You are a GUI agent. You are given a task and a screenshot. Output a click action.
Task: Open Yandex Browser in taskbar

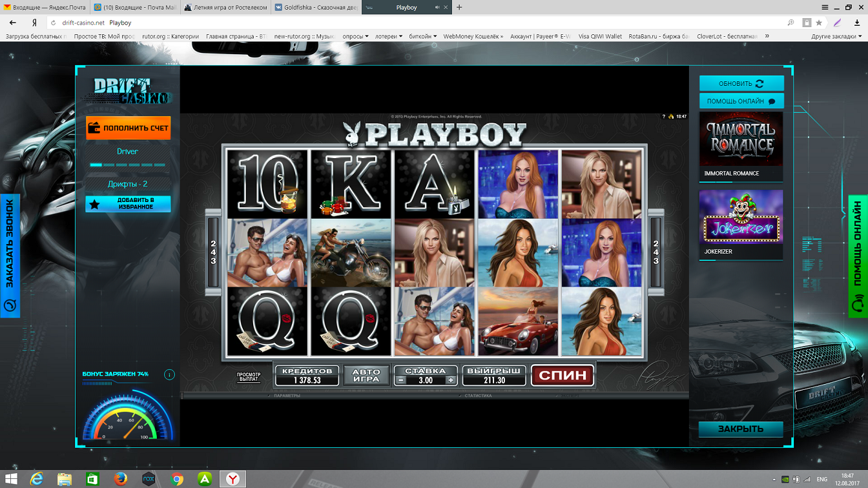point(232,479)
